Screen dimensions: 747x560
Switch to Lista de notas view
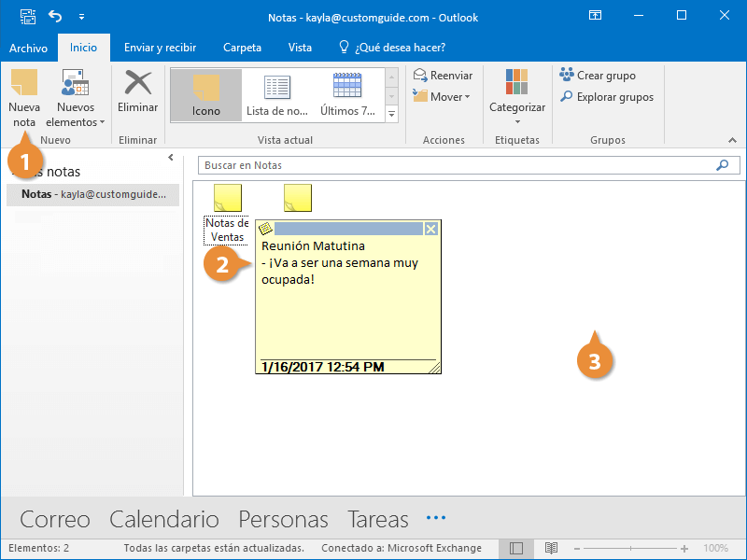pyautogui.click(x=277, y=94)
